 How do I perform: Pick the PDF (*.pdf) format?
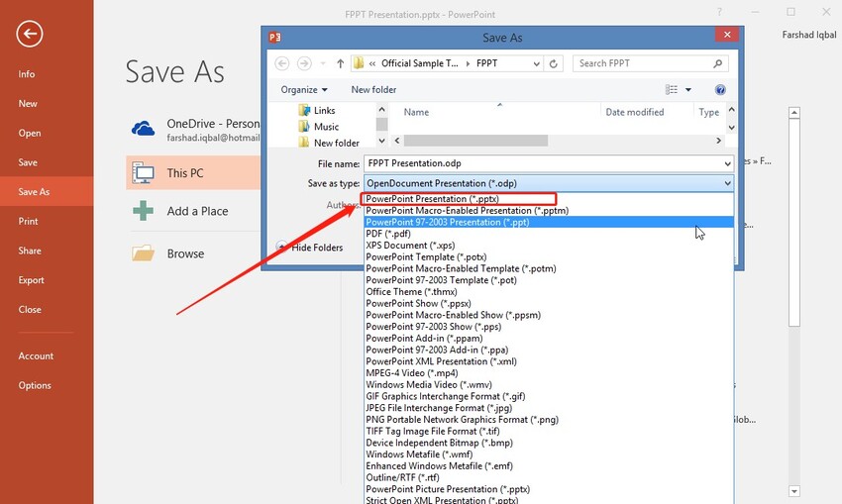pos(548,234)
